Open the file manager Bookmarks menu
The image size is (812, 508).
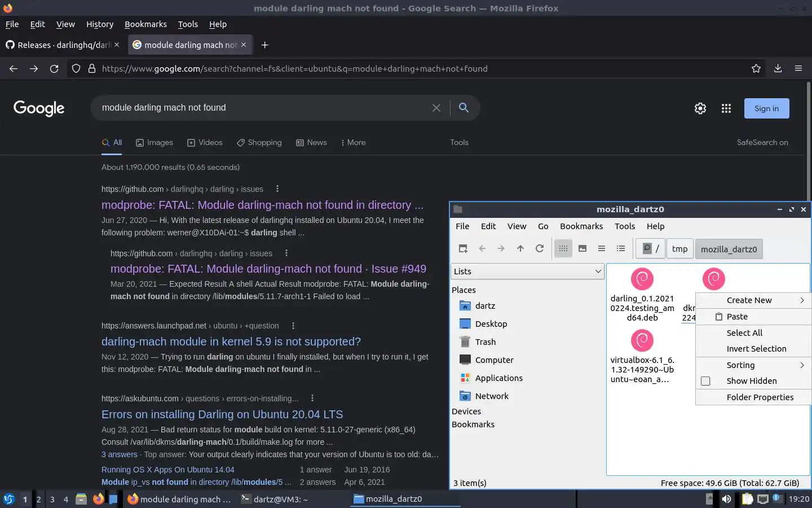click(x=581, y=226)
